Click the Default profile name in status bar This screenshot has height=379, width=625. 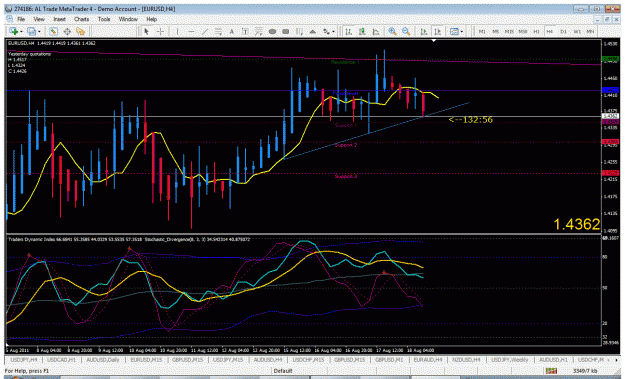pos(283,371)
